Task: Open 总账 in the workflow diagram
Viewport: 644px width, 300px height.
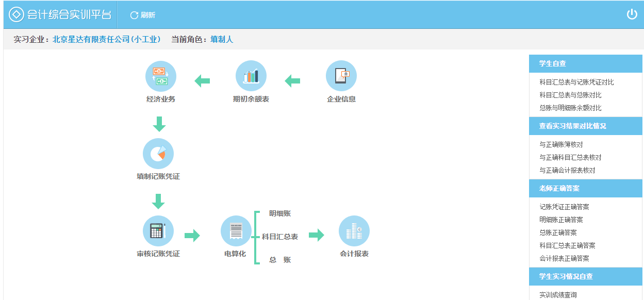Action: coord(280,260)
